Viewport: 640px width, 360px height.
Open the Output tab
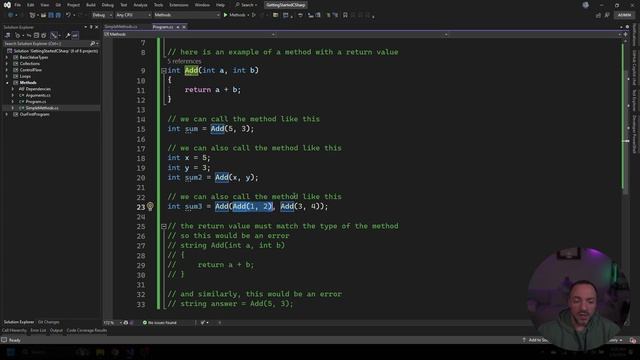click(56, 331)
